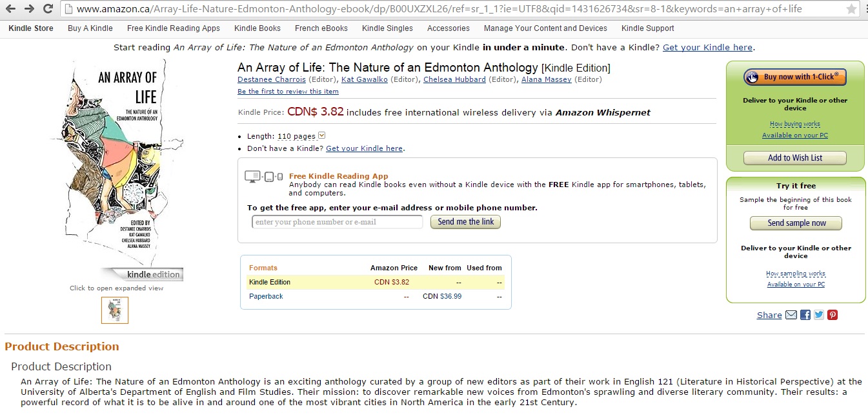Open the Kindle Books menu item
868x420 pixels.
pyautogui.click(x=257, y=28)
